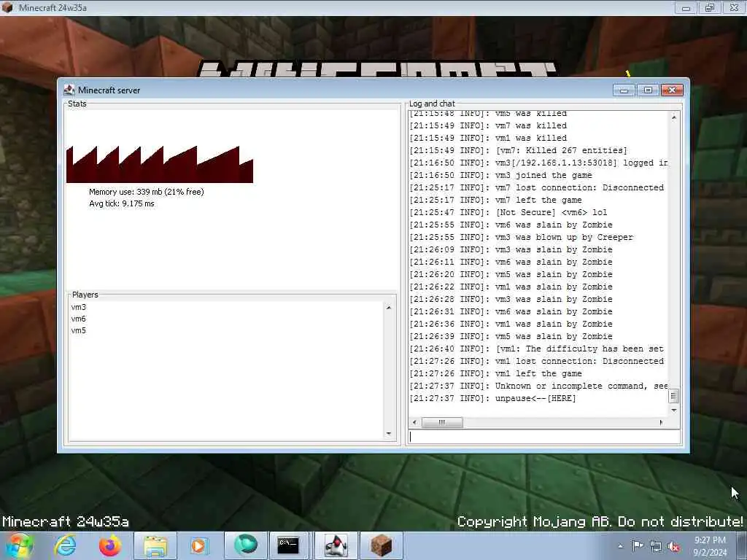747x560 pixels.
Task: Select player vm5 in Players list
Action: [x=79, y=330]
